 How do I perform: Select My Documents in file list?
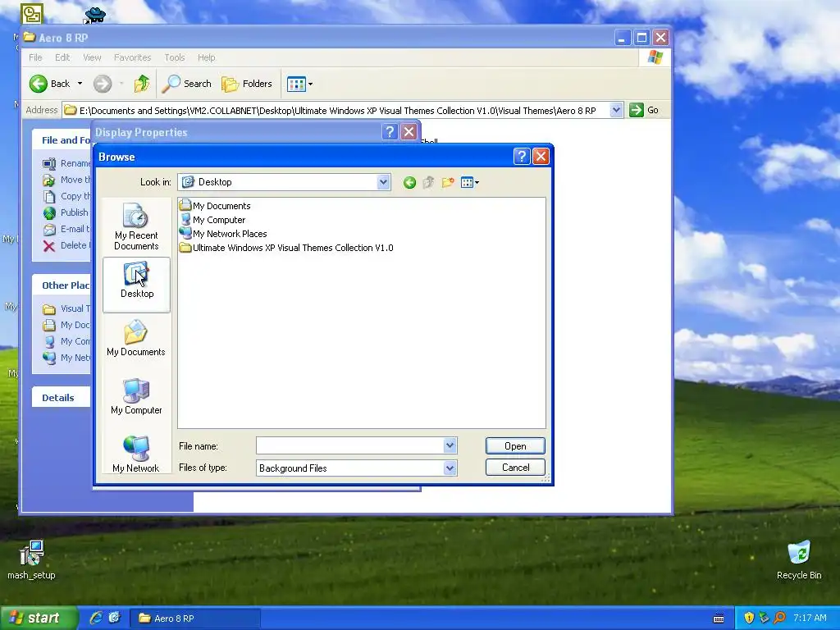[216, 206]
